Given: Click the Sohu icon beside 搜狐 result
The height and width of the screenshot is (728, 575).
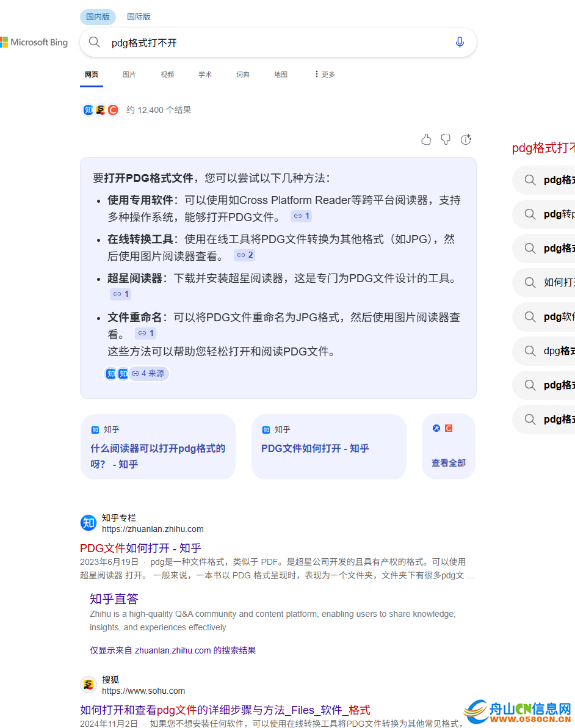Looking at the screenshot, I should [x=89, y=685].
